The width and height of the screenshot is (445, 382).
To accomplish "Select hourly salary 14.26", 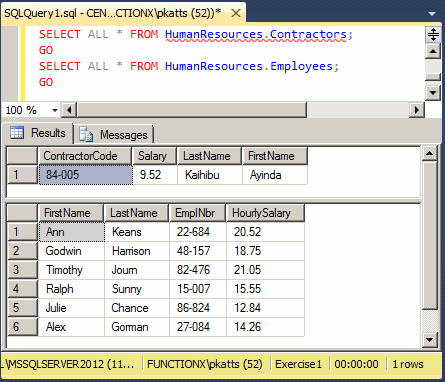I will click(x=265, y=327).
